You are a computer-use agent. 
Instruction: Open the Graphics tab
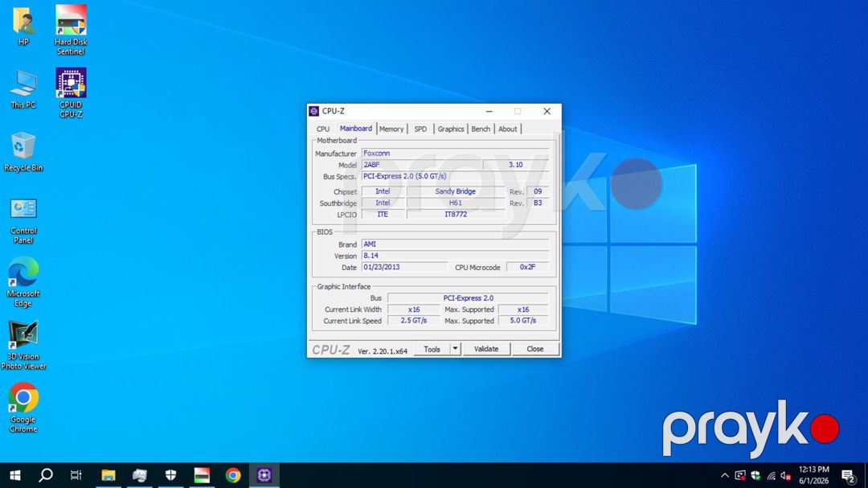tap(451, 129)
